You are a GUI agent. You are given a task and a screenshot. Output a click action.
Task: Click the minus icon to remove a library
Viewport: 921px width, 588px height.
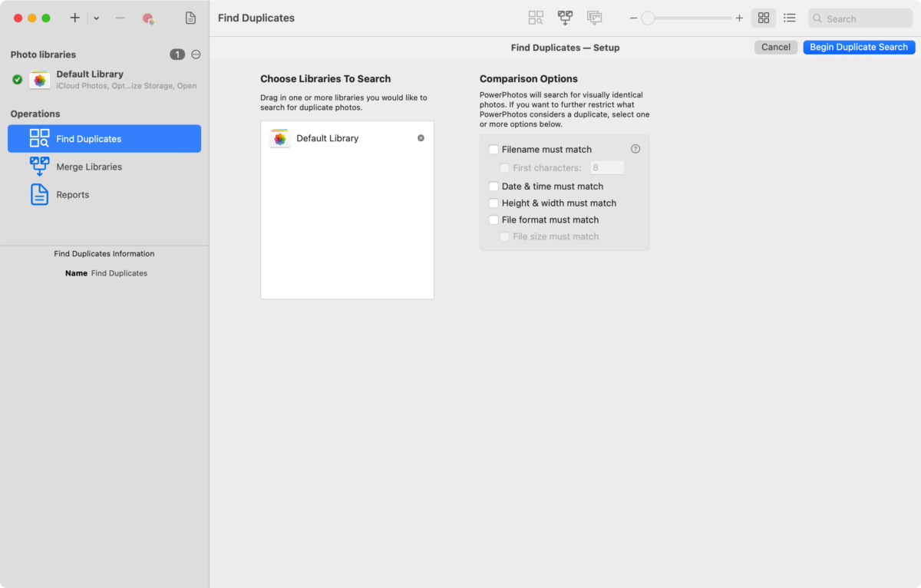(120, 18)
